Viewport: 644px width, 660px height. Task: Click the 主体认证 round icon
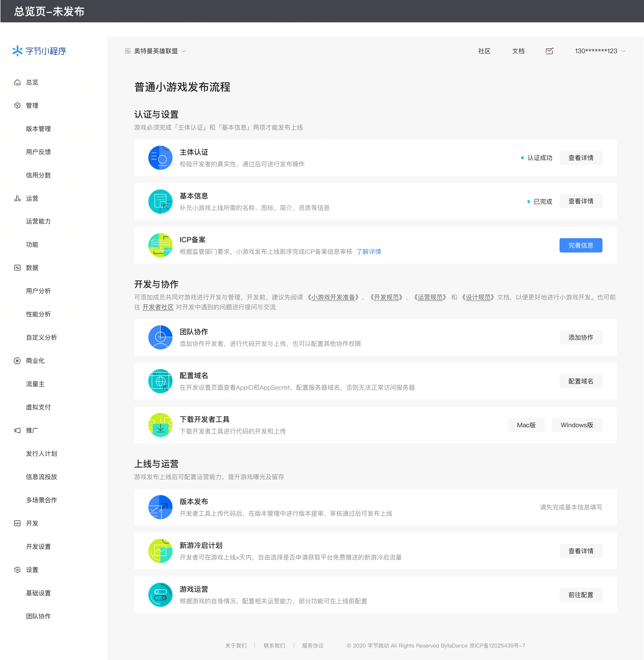(160, 158)
